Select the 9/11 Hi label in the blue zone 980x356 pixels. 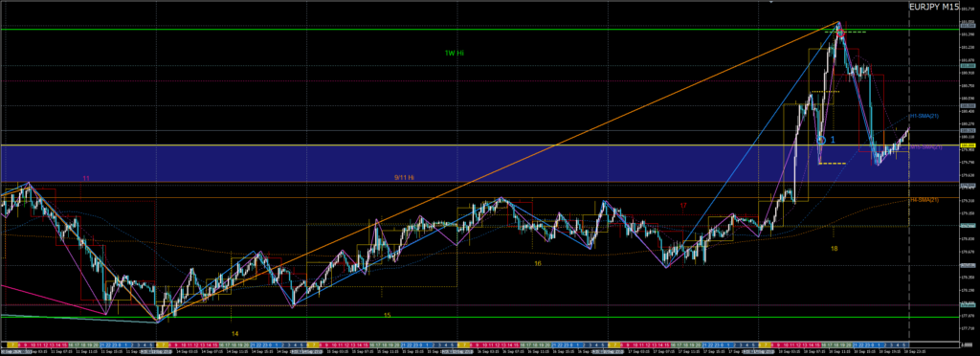pos(405,178)
